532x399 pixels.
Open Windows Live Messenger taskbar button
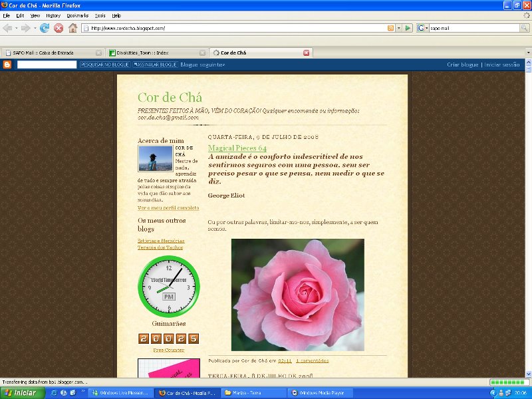[x=121, y=393]
